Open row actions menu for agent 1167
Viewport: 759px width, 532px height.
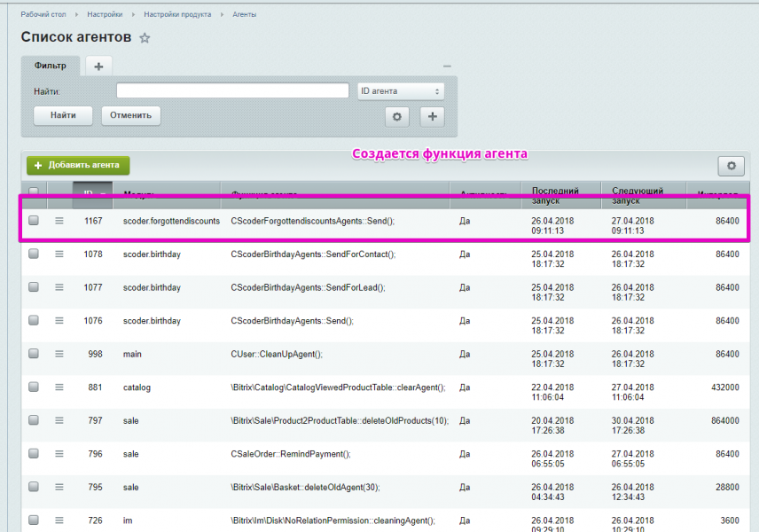[x=59, y=221]
